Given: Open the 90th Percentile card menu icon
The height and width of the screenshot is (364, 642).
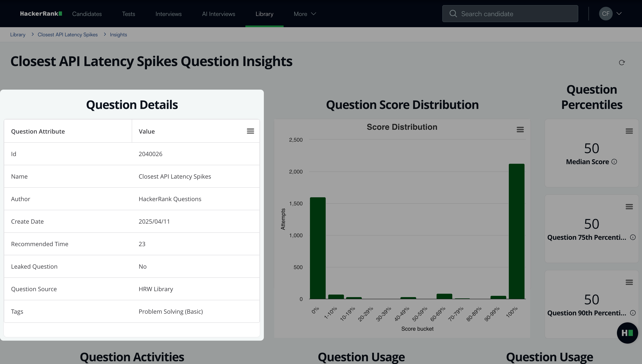Looking at the screenshot, I should pyautogui.click(x=629, y=282).
